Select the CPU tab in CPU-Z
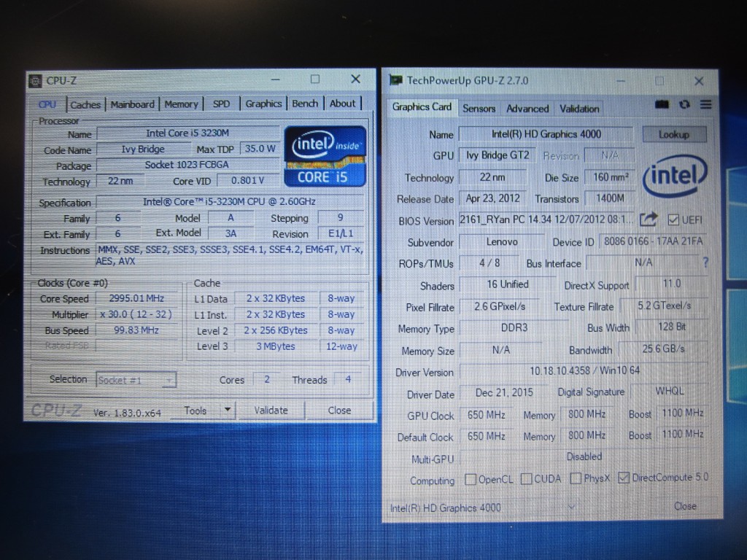 coord(47,104)
